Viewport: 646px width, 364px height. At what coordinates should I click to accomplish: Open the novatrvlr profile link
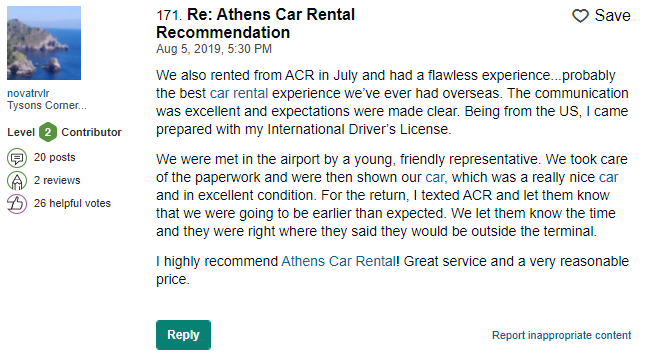[28, 93]
